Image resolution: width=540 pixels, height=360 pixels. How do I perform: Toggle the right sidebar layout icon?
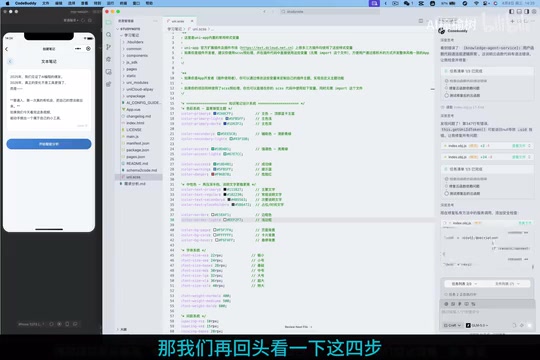click(x=527, y=11)
